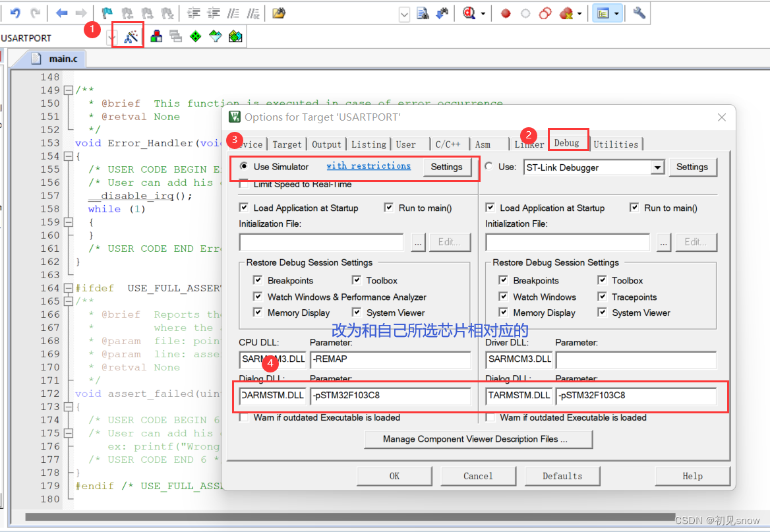Open Options for Target magic wand icon

131,36
